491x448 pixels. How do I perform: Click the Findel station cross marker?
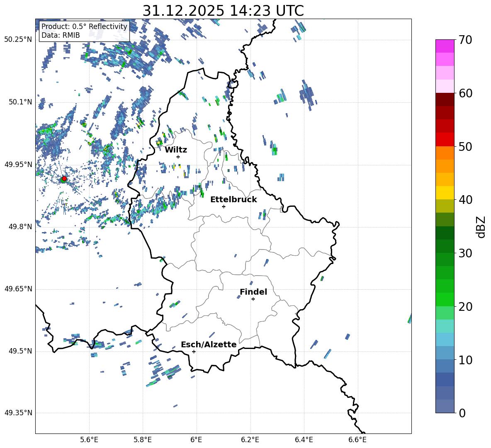[253, 299]
